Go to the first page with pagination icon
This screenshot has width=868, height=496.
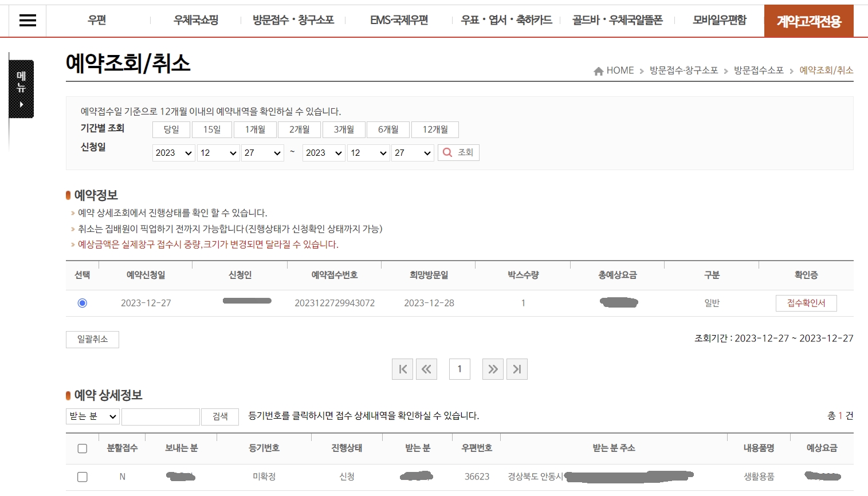pos(402,369)
